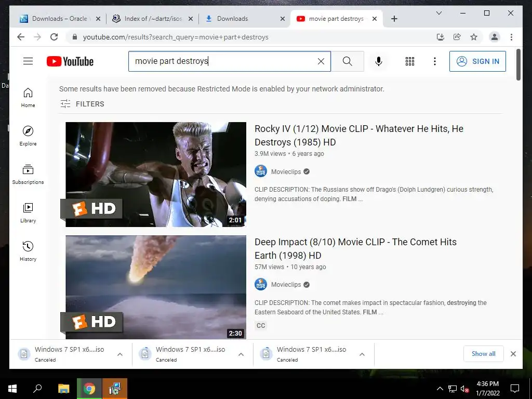Open the YouTube hamburger guide menu
Screen dimensions: 532x399
[x=28, y=61]
